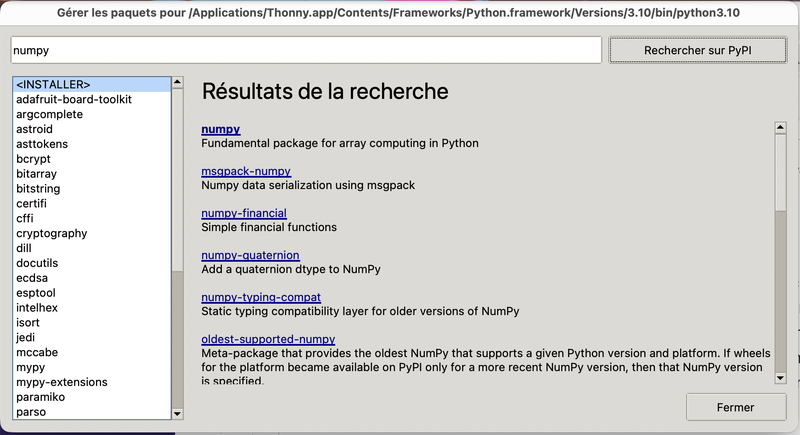The image size is (800, 435).
Task: Select bcrypt in the package list
Action: pyautogui.click(x=92, y=159)
